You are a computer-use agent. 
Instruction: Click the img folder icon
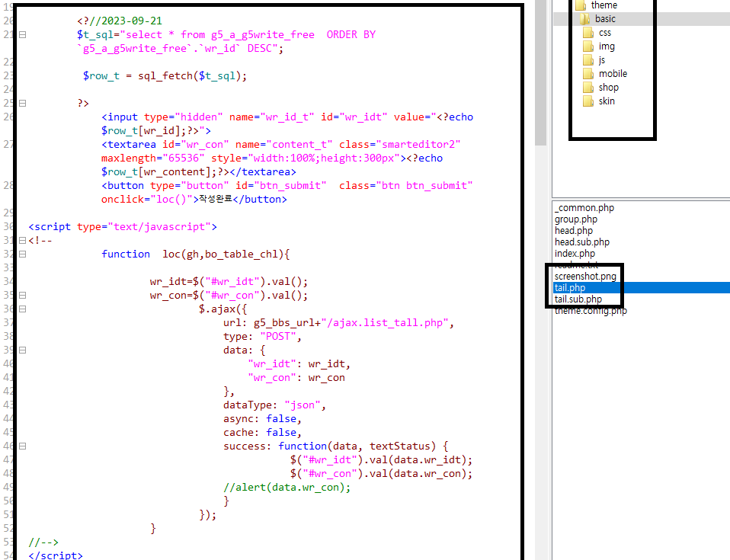(588, 46)
